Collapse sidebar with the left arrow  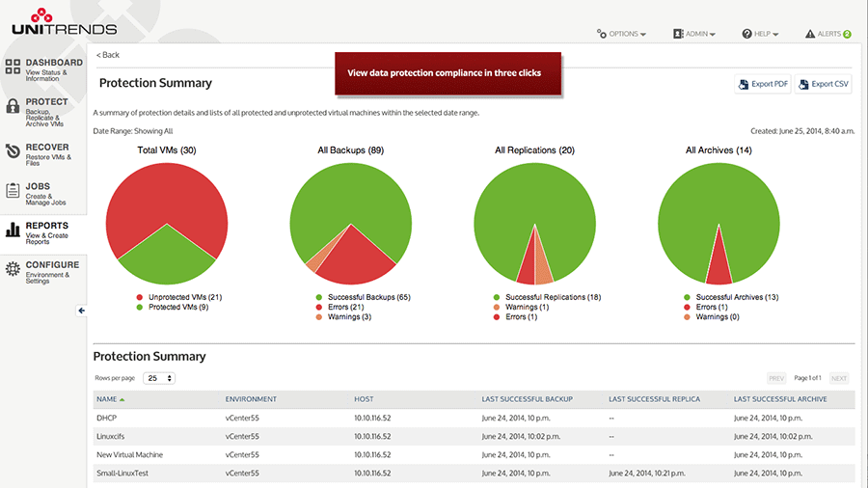click(81, 311)
